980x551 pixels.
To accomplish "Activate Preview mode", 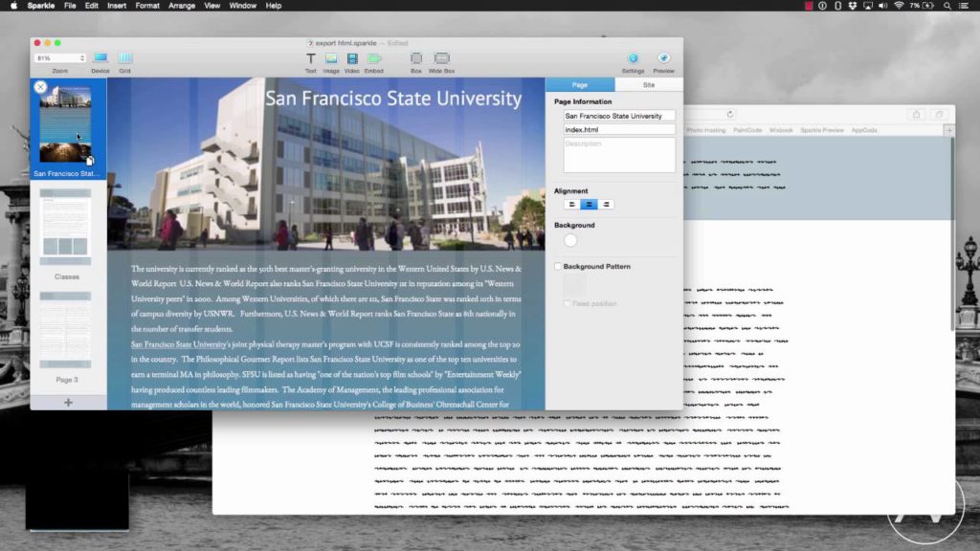I will tap(663, 59).
